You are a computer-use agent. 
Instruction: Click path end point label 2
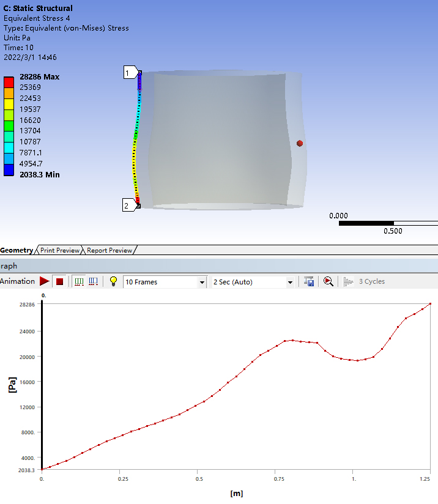(x=129, y=205)
